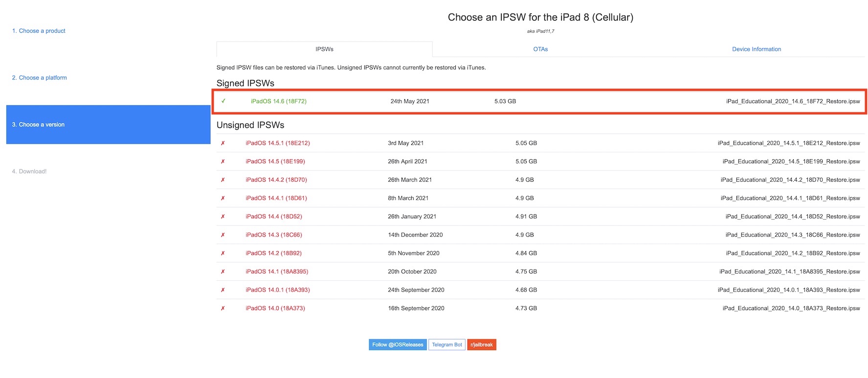Open the Device Information tab
The width and height of the screenshot is (868, 378).
pyautogui.click(x=756, y=49)
